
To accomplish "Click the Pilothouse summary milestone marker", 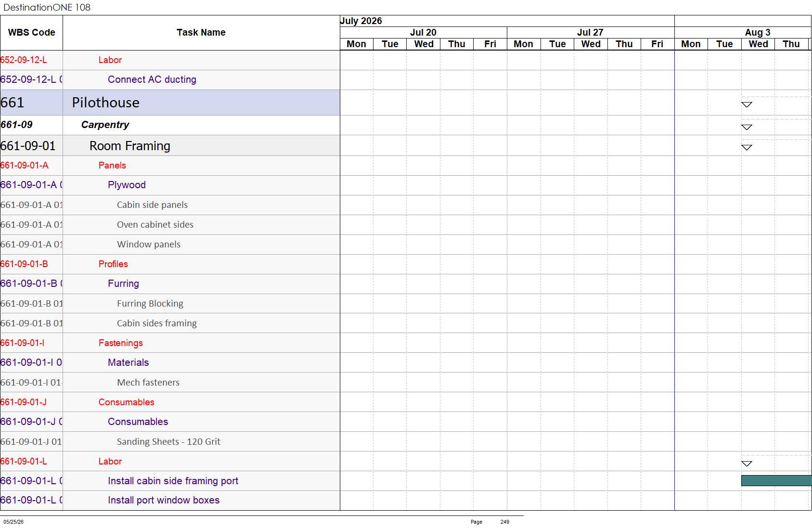I will click(x=747, y=104).
